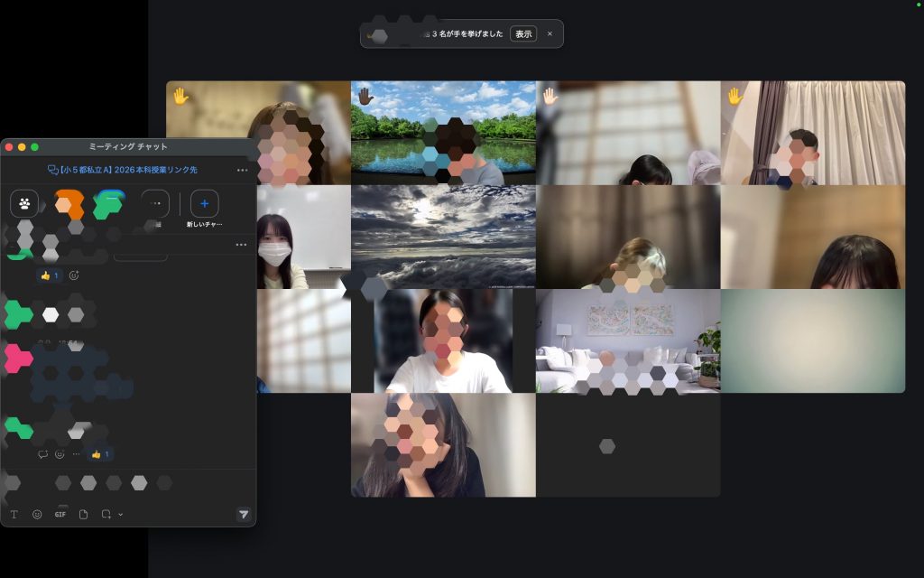Toggle thumbs-up reaction on the first message

49,275
